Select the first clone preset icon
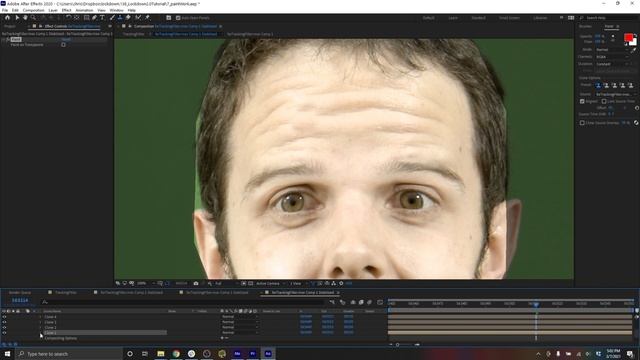Image resolution: width=640 pixels, height=360 pixels. (598, 85)
